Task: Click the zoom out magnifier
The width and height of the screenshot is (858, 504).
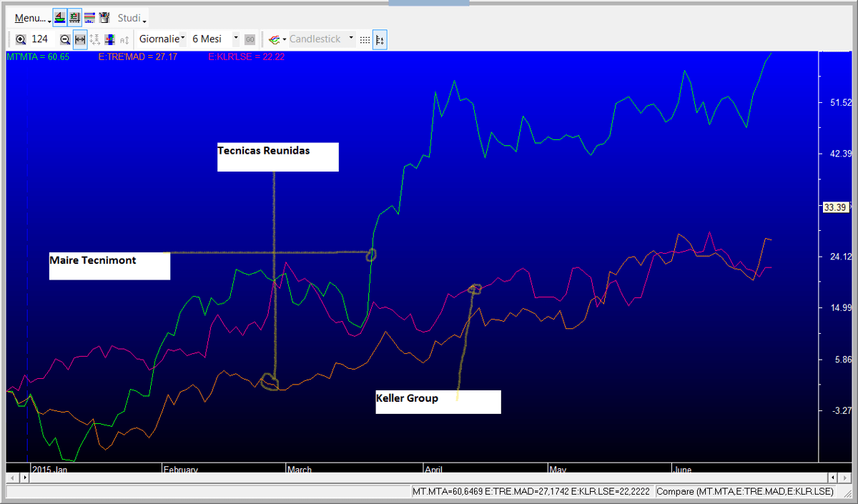Action: tap(65, 39)
